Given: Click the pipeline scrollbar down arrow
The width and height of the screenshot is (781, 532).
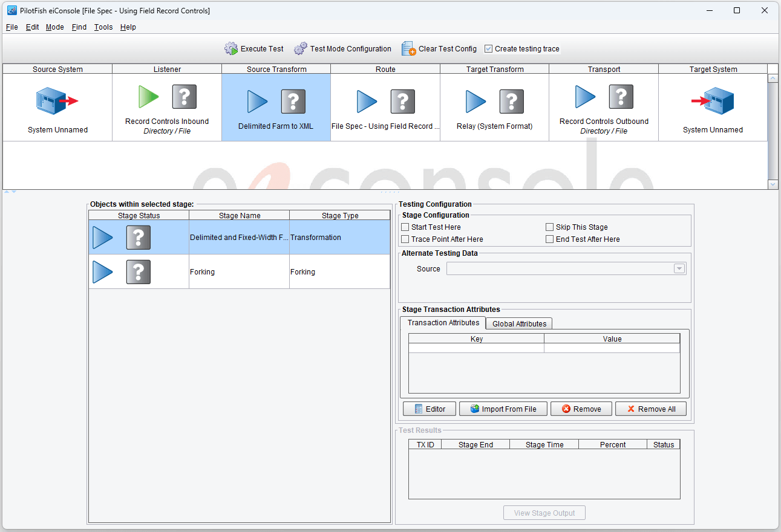Looking at the screenshot, I should pyautogui.click(x=773, y=184).
